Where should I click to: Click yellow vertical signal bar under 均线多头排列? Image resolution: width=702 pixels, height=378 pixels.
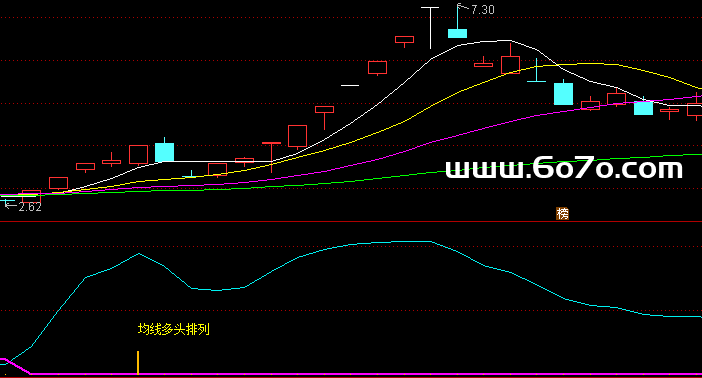click(x=138, y=362)
